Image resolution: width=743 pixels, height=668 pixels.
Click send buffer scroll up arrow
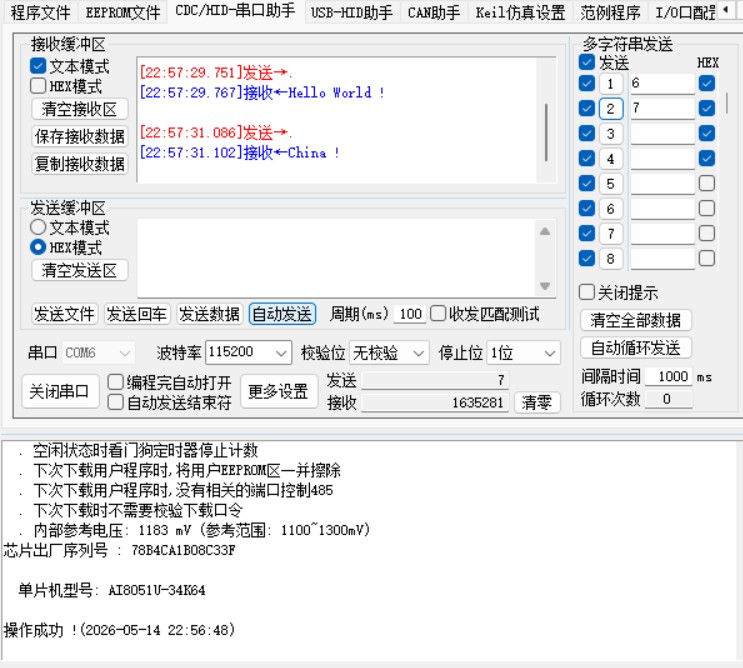tap(545, 231)
